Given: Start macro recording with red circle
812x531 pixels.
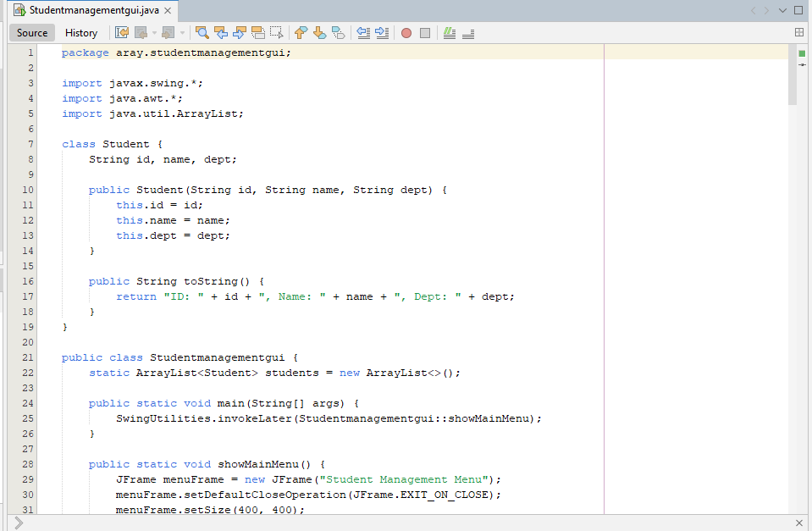Looking at the screenshot, I should point(406,33).
